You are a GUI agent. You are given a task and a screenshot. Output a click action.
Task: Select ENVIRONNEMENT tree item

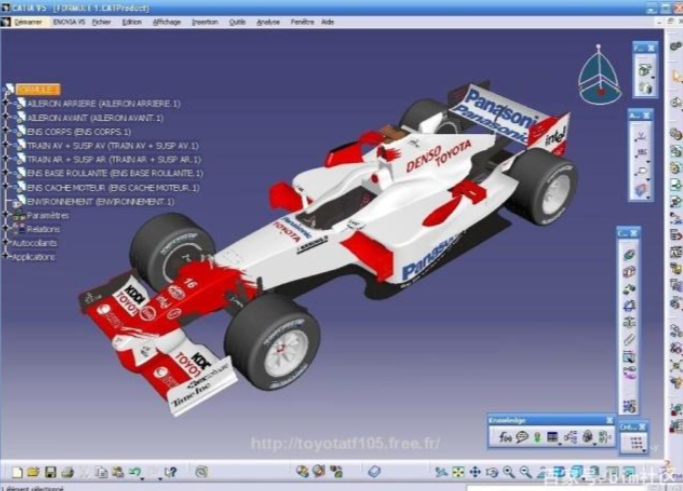tap(101, 202)
